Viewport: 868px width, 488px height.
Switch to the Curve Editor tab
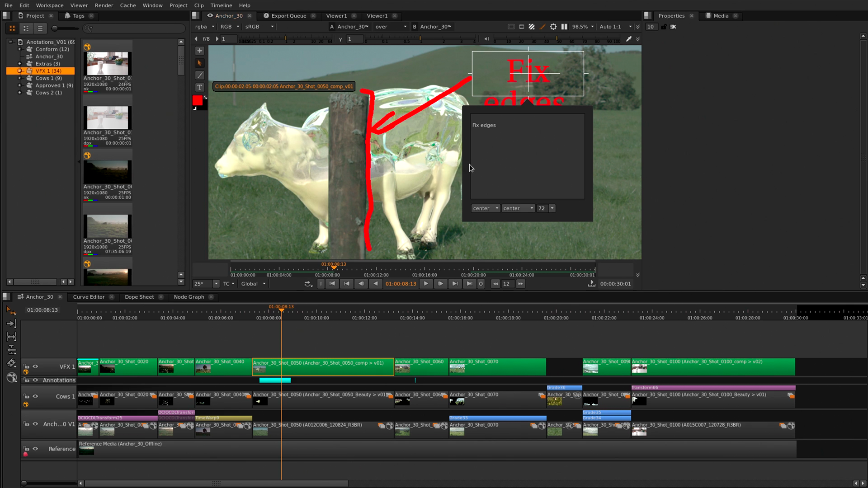[89, 297]
